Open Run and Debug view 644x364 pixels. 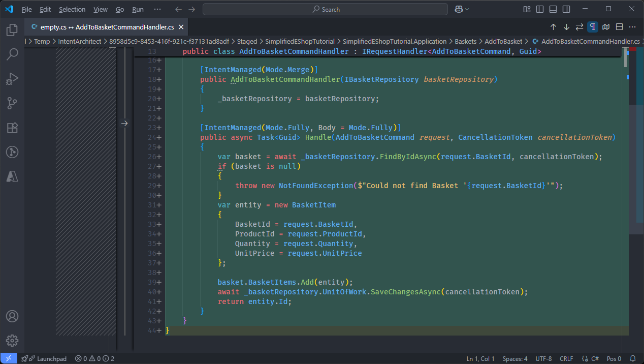12,79
